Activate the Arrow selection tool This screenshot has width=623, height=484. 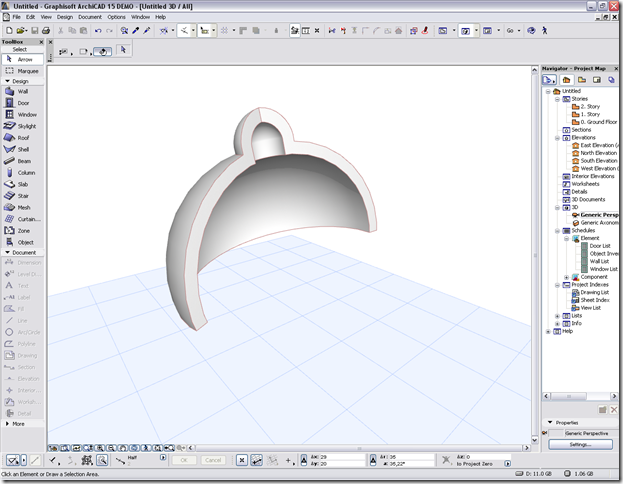[x=22, y=59]
